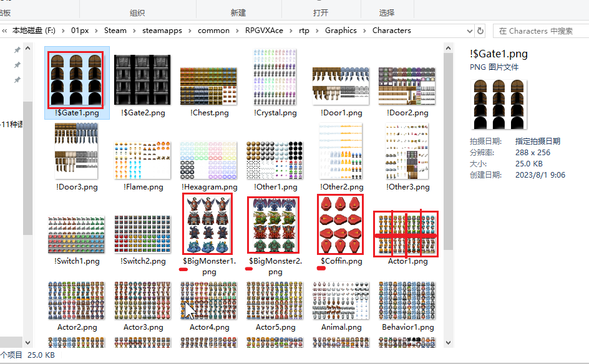
Task: Select the !Switch2.png sprite sheet
Action: tap(142, 234)
